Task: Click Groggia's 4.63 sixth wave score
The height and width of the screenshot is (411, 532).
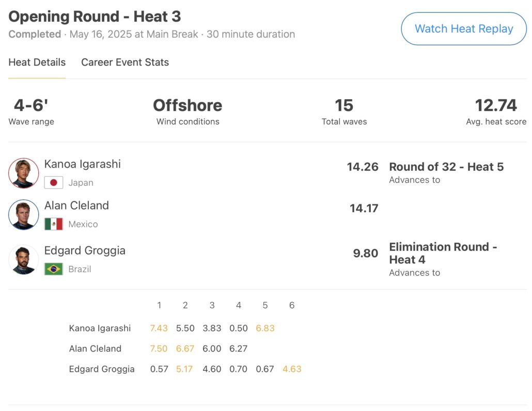Action: (292, 369)
